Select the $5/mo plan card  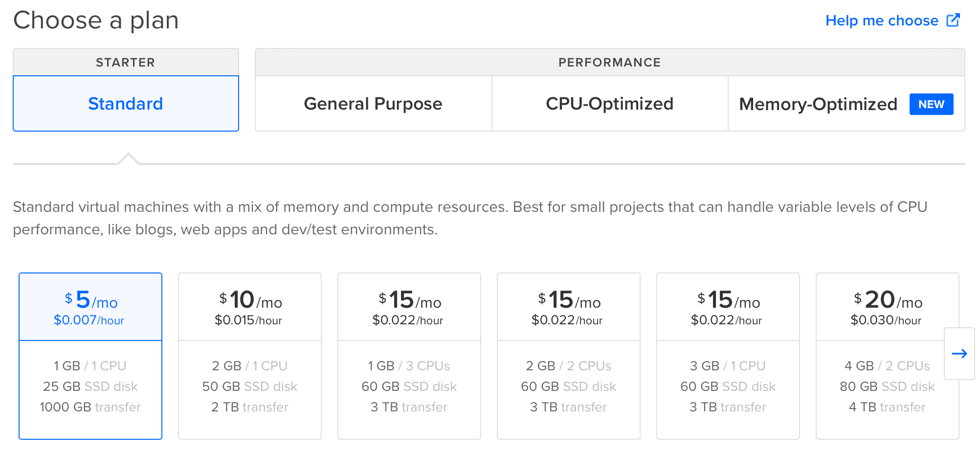tap(90, 356)
